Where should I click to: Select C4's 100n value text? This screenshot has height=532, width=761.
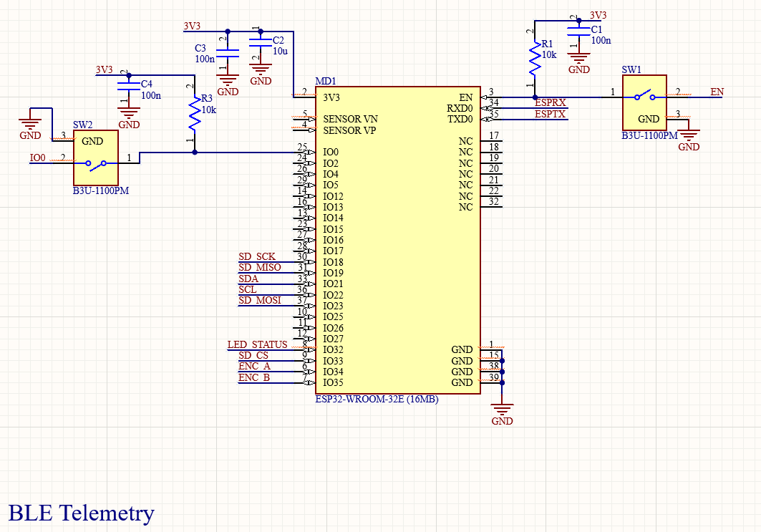151,96
